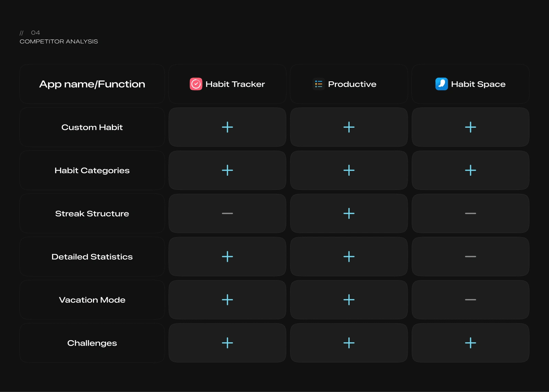Click the App name/Function header cell

coord(92,84)
